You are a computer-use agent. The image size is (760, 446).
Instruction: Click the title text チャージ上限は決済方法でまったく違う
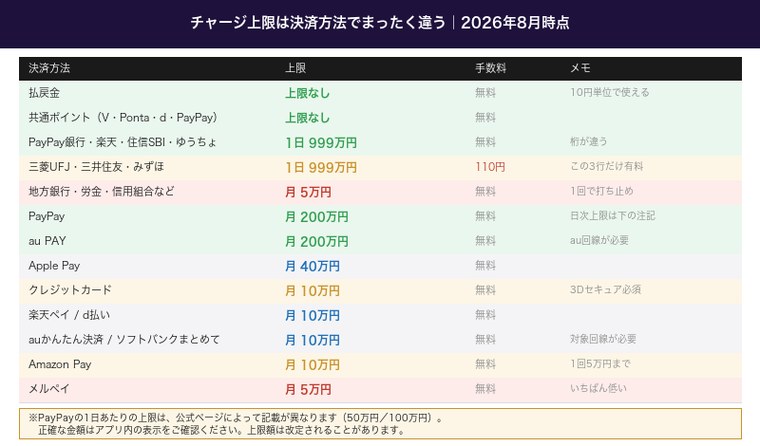coord(317,23)
